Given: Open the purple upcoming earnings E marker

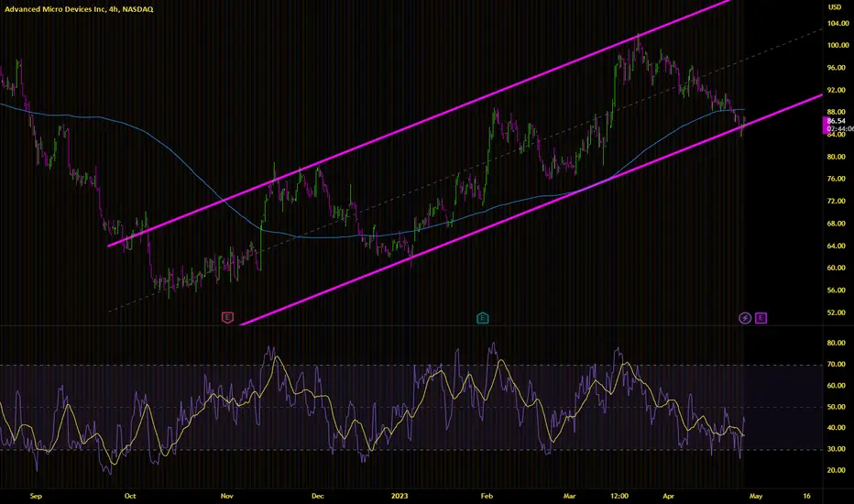Looking at the screenshot, I should (x=761, y=318).
